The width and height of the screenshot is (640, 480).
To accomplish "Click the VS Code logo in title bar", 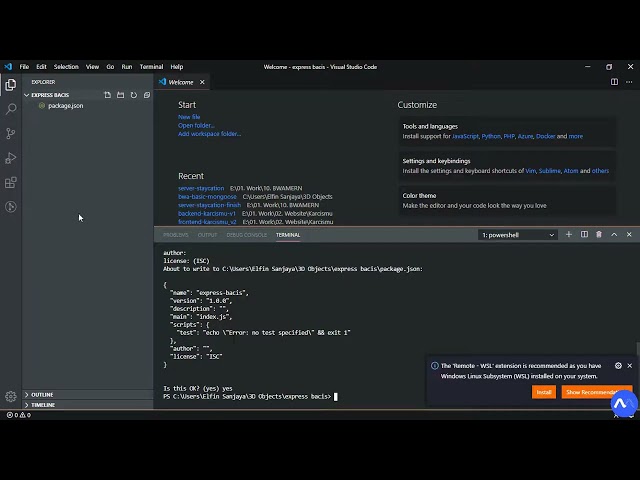I will click(x=8, y=67).
